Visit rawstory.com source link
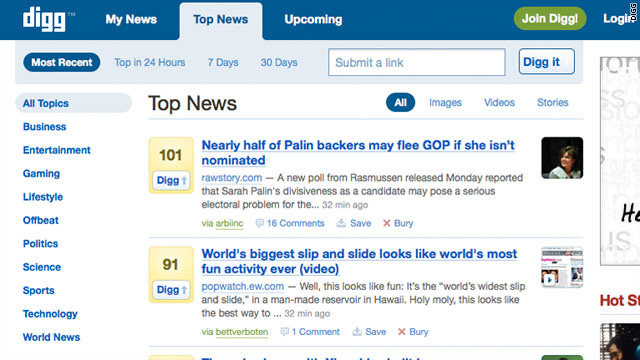 (232, 178)
